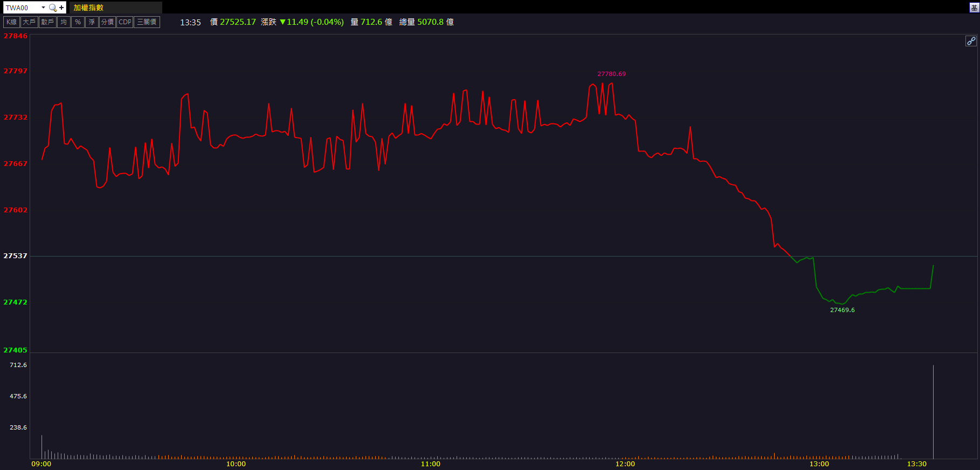
Task: Click the 27405 bottom price axis label
Action: click(16, 350)
